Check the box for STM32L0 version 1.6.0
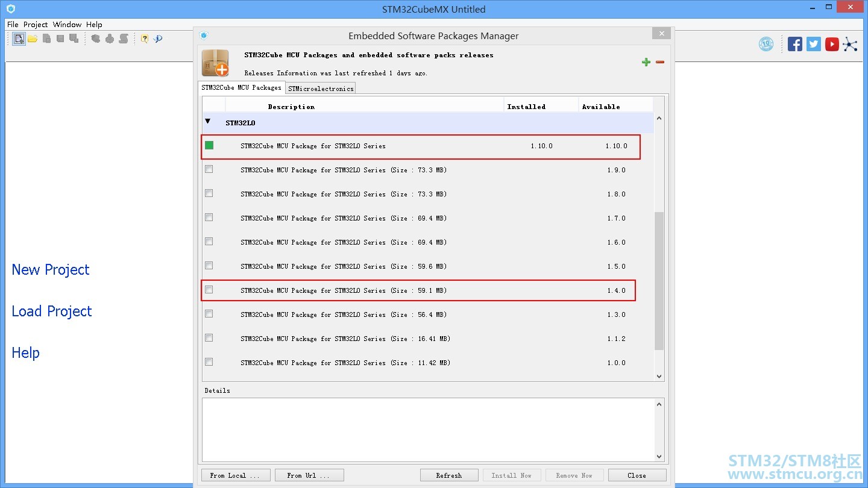Viewport: 868px width, 488px height. click(209, 242)
